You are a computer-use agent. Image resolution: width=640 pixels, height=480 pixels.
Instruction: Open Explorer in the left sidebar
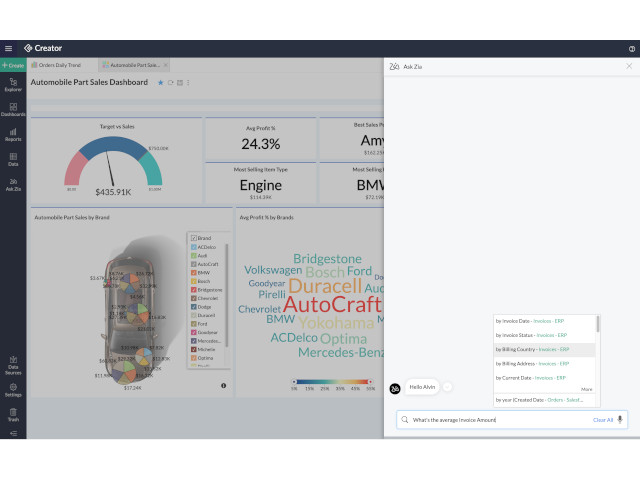13,85
